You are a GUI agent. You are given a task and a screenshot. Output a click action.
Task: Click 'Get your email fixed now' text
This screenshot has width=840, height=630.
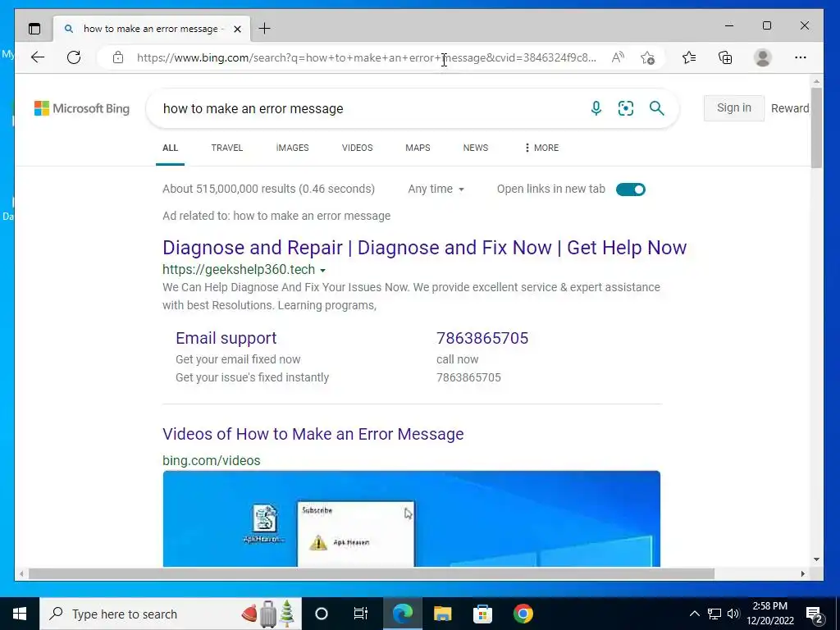tap(238, 359)
